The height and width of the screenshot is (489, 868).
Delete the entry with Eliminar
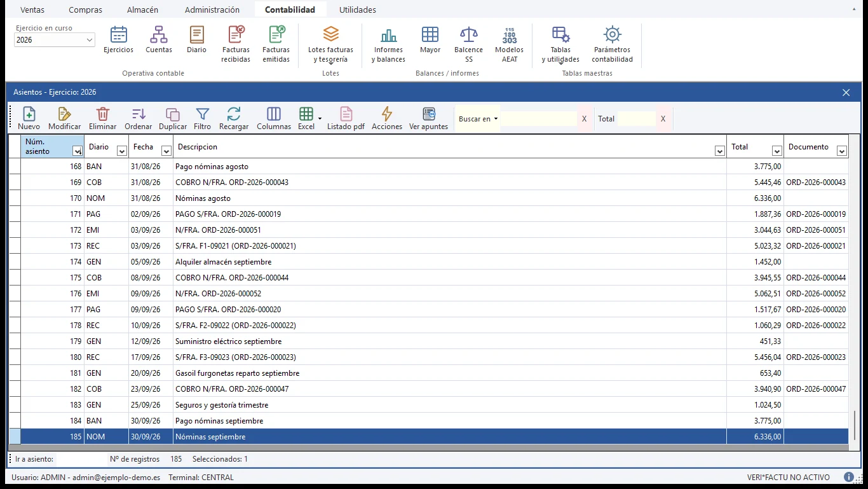(103, 118)
